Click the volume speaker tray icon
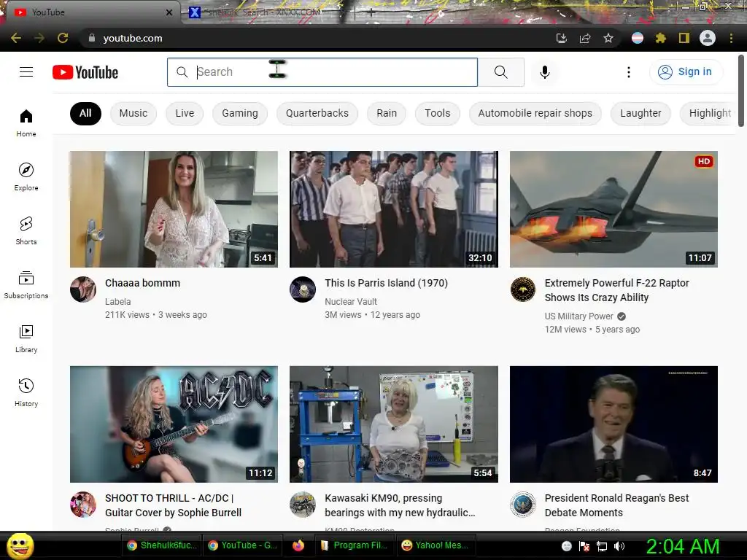This screenshot has width=747, height=560. [x=619, y=546]
